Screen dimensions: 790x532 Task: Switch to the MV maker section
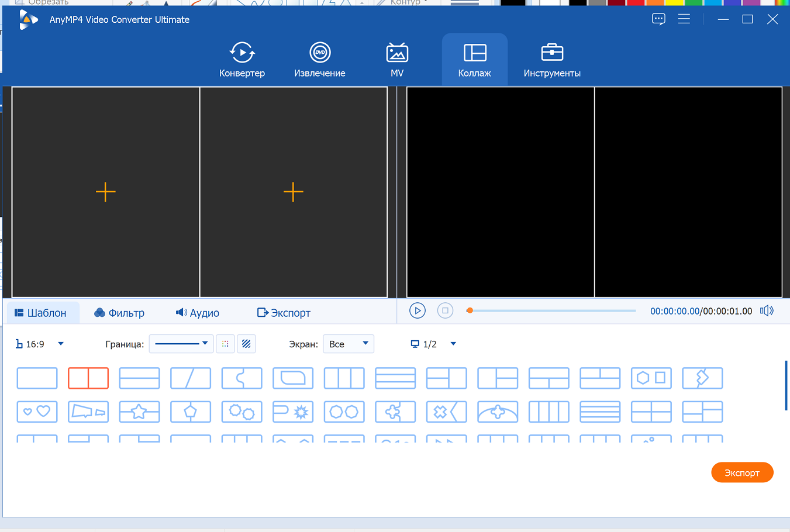(x=397, y=60)
